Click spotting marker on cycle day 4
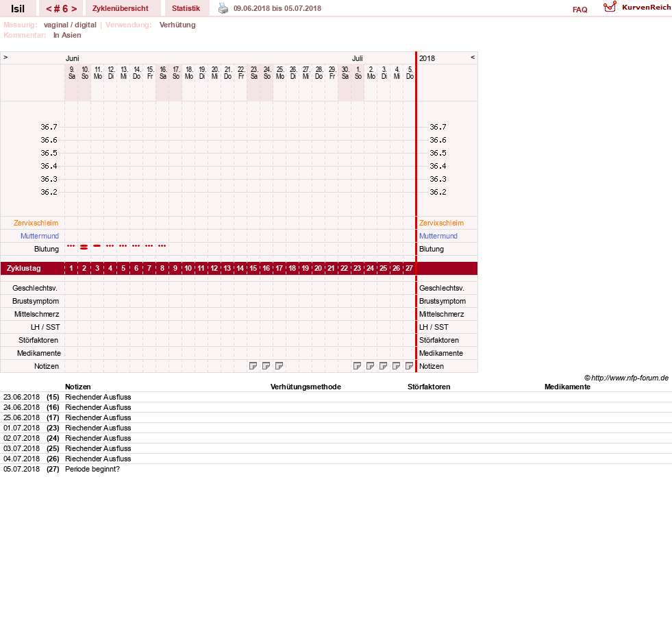The width and height of the screenshot is (672, 619). (110, 246)
